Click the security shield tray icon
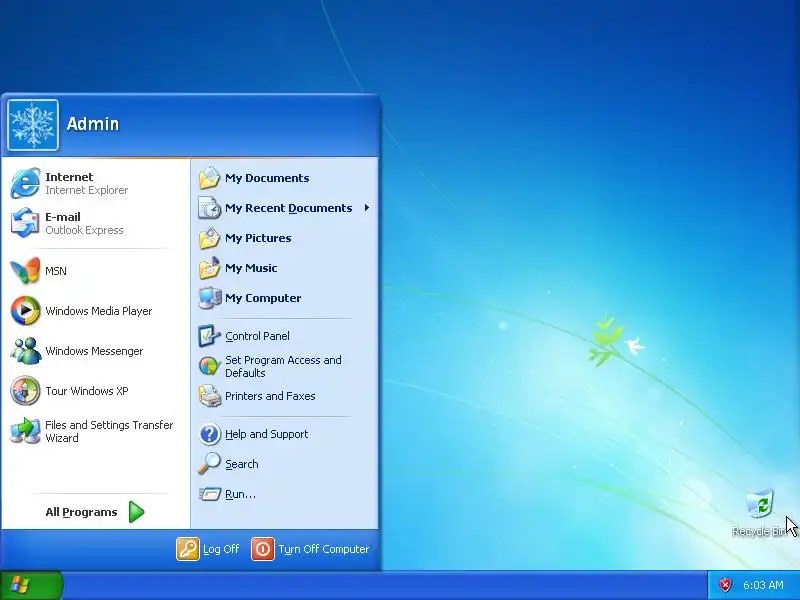 coord(725,585)
